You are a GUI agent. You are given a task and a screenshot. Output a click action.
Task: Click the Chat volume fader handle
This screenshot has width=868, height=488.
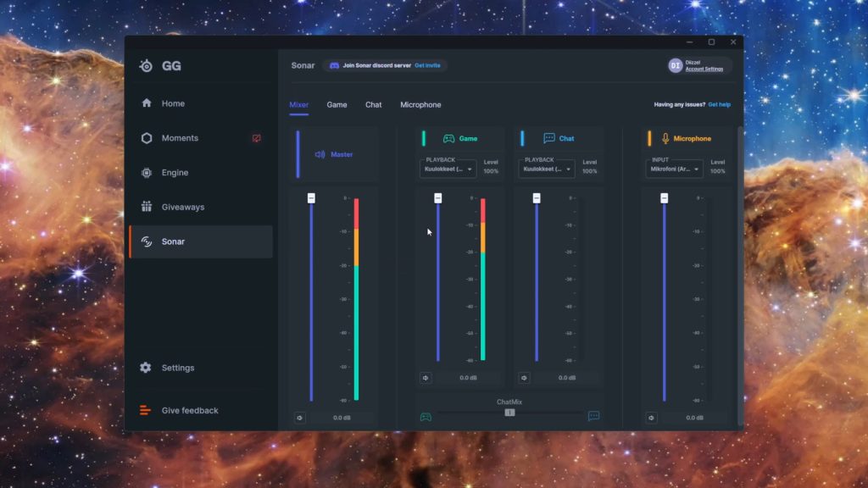click(537, 198)
